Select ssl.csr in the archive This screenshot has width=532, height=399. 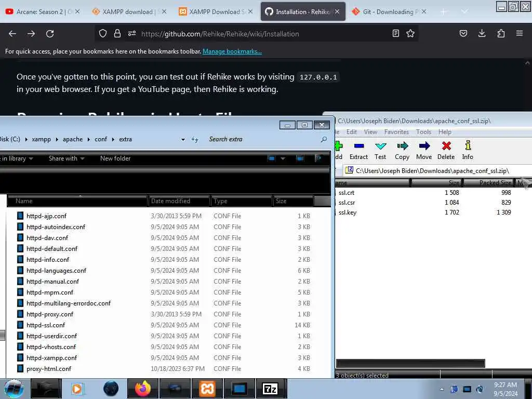tap(347, 203)
